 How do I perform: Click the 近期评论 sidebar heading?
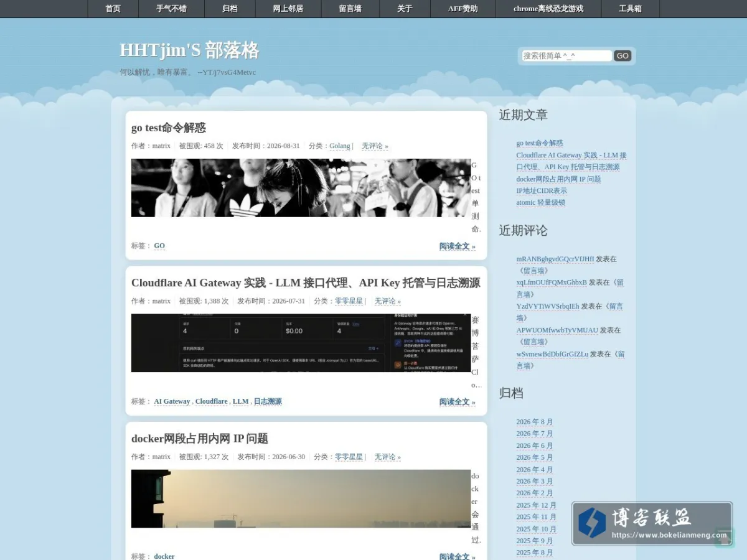(x=523, y=230)
